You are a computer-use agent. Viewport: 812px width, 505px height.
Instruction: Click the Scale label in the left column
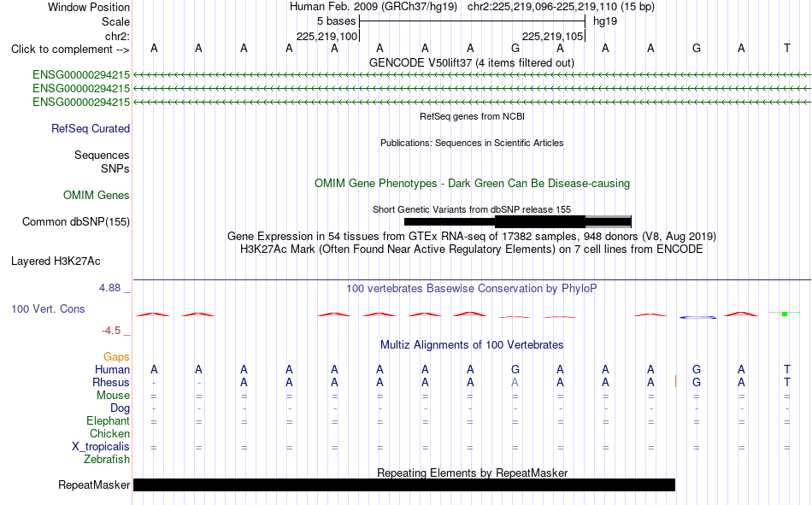115,21
